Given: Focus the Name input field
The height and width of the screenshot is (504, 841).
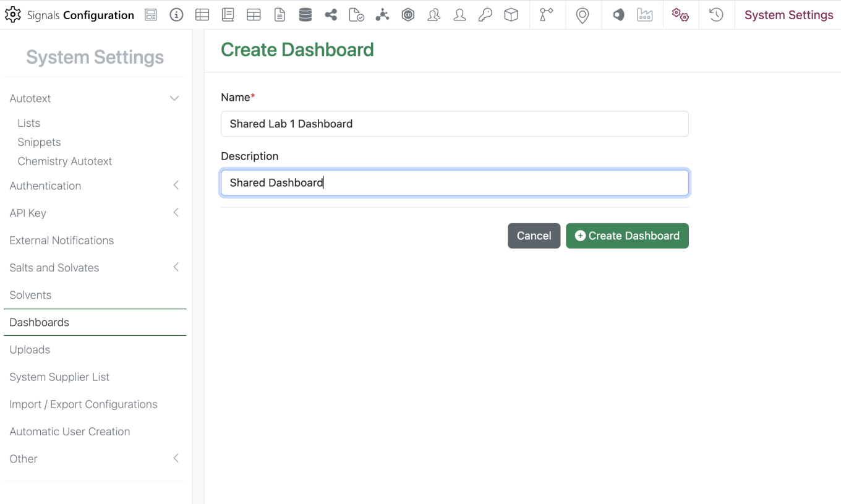Looking at the screenshot, I should 455,124.
